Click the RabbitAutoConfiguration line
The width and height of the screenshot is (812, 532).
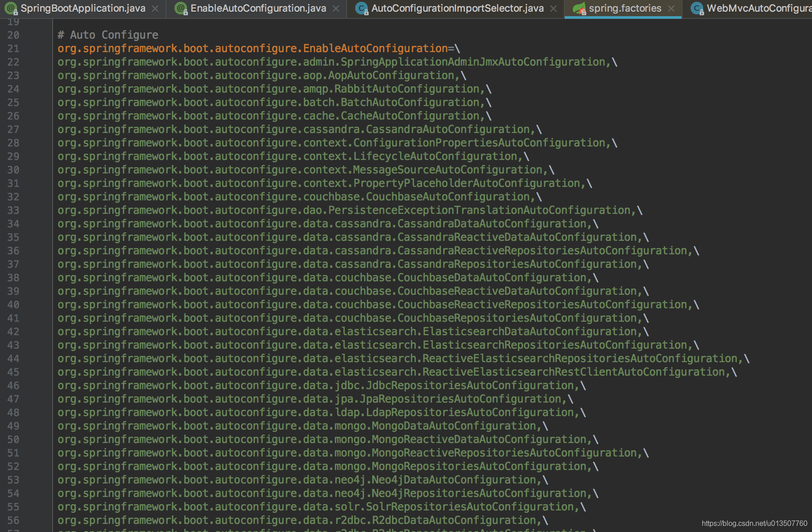(274, 89)
